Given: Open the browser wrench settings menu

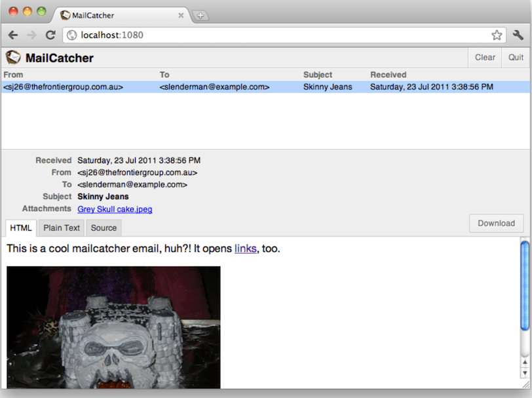Looking at the screenshot, I should (x=518, y=35).
